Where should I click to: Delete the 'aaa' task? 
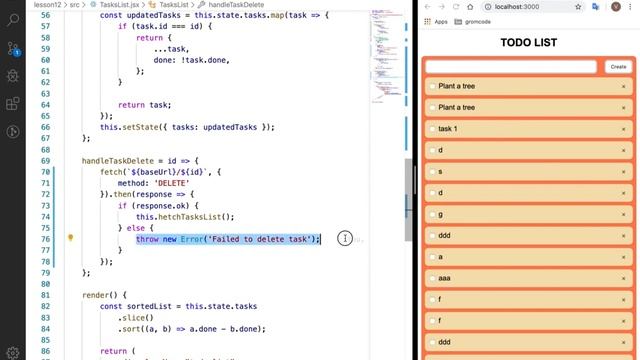coord(623,278)
